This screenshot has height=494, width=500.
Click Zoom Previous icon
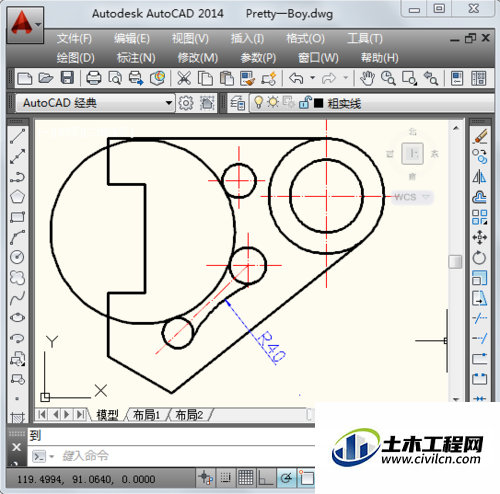(x=431, y=79)
